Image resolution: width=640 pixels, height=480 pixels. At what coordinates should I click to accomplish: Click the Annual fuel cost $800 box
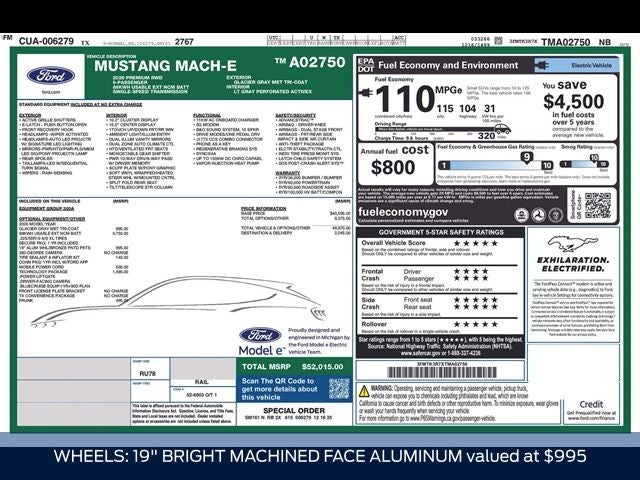point(397,162)
